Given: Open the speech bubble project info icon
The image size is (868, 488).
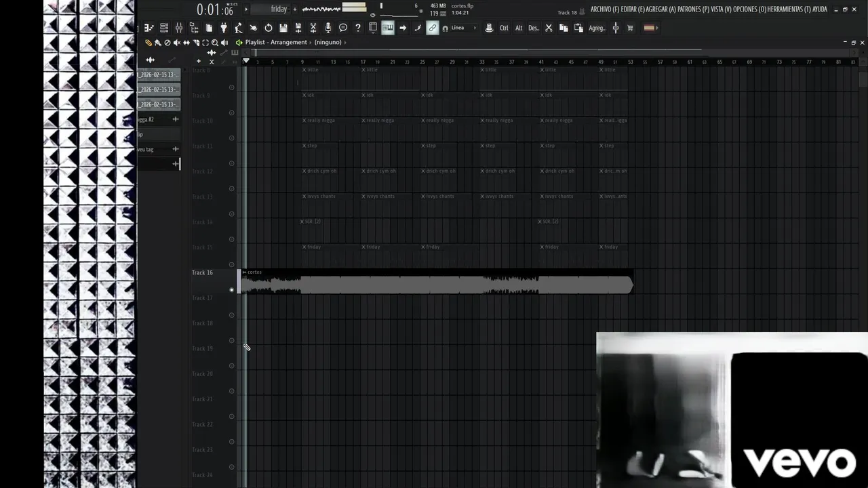Looking at the screenshot, I should [343, 28].
